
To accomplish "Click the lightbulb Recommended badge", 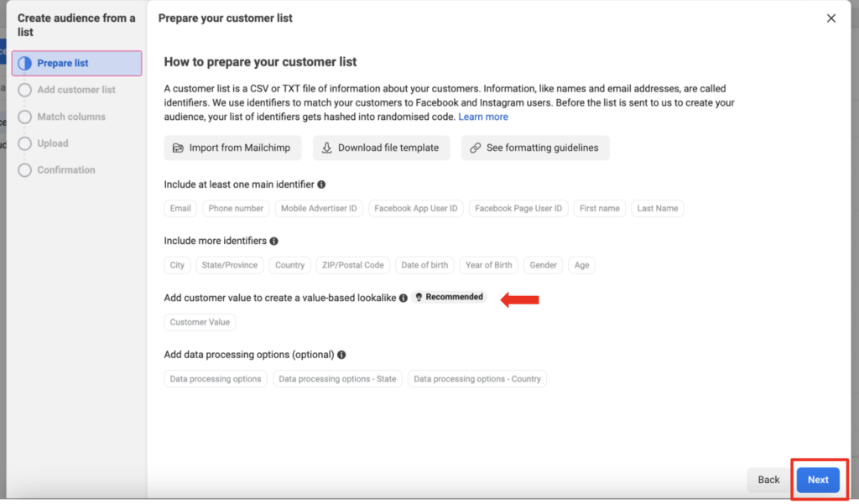I will 450,297.
